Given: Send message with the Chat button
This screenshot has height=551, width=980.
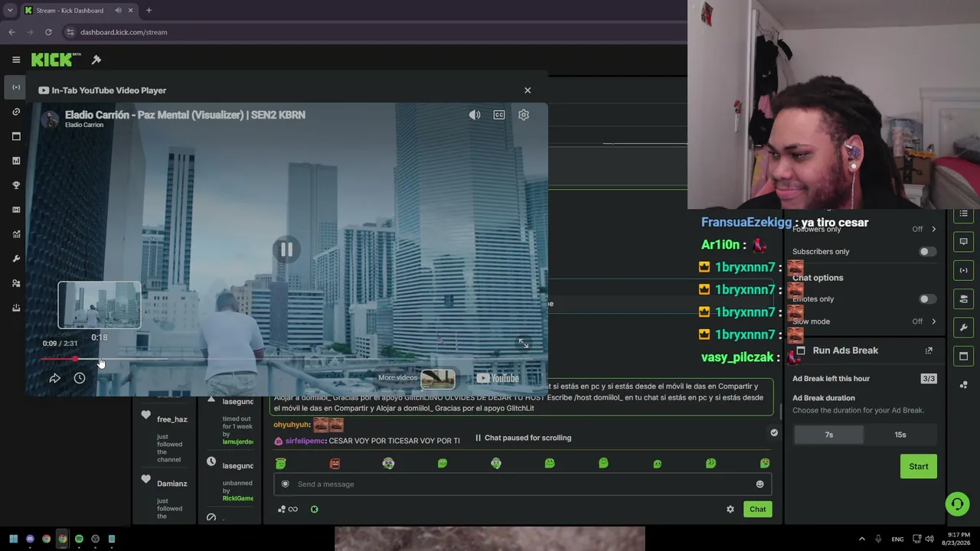Looking at the screenshot, I should pos(757,509).
